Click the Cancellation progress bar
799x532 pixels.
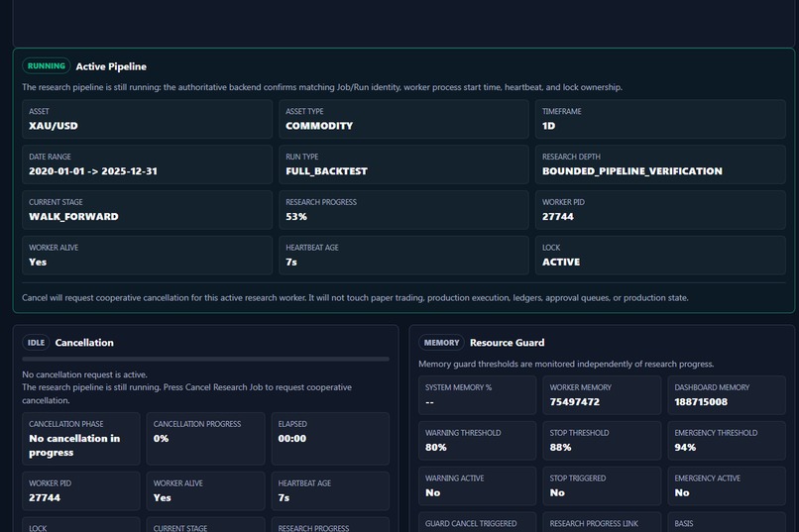click(x=205, y=359)
